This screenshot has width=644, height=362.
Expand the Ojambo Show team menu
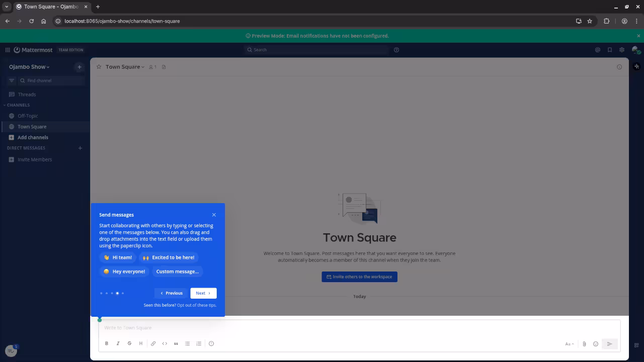(x=29, y=67)
